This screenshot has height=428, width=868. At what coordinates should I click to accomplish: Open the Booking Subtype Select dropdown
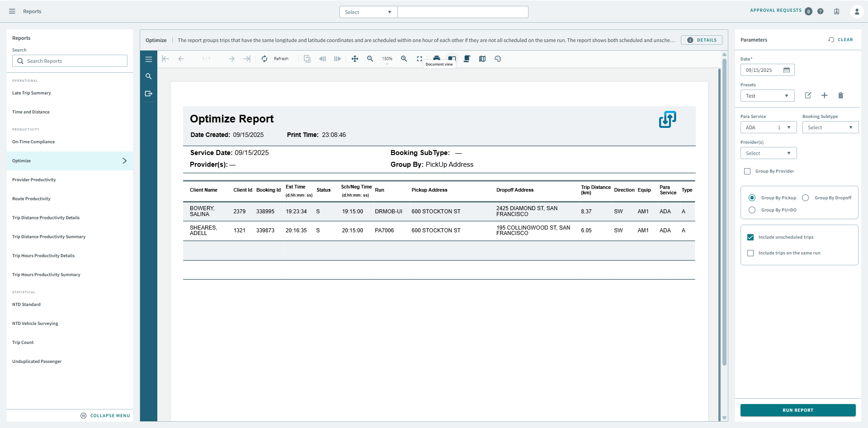tap(830, 127)
